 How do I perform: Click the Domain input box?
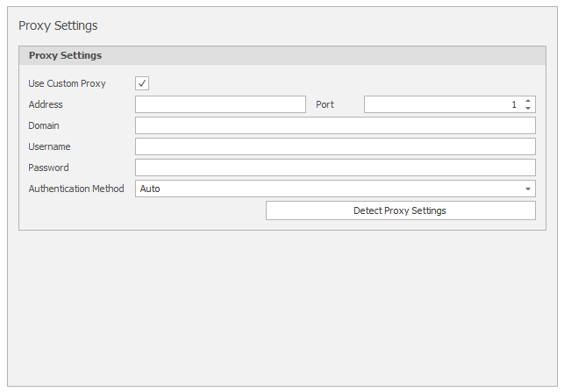pyautogui.click(x=335, y=125)
